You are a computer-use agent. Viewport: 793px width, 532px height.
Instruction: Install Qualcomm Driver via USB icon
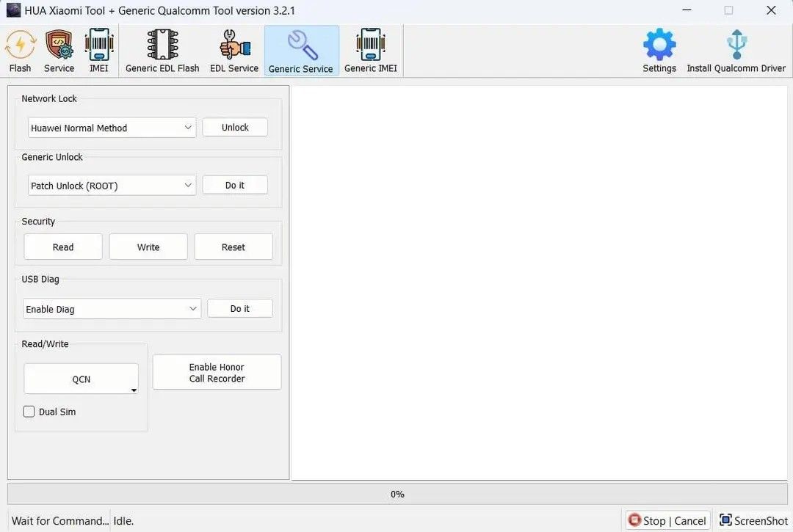coord(736,51)
